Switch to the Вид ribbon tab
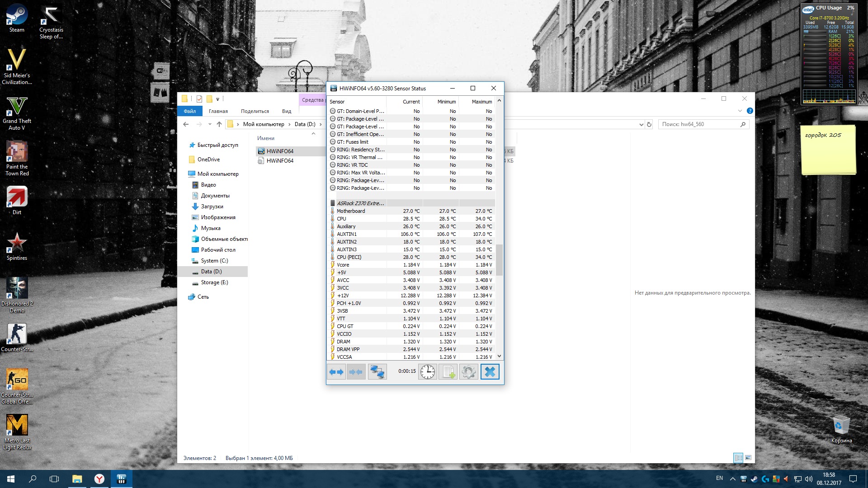Viewport: 868px width, 488px height. point(287,111)
